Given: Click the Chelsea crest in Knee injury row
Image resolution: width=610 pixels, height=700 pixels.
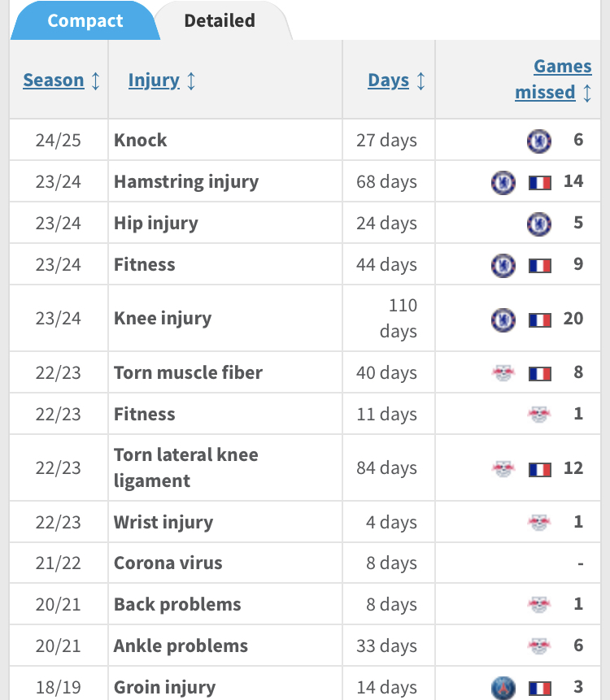Looking at the screenshot, I should [503, 320].
